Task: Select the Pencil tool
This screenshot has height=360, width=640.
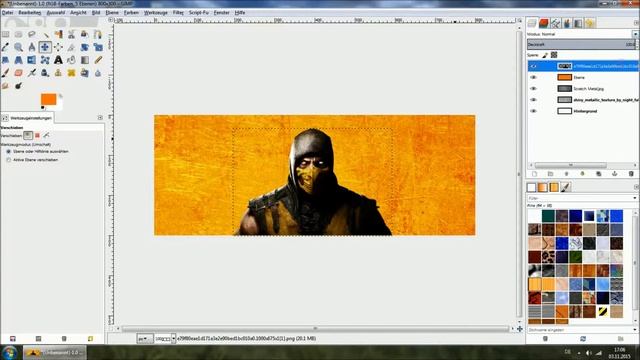Action: coord(98,60)
